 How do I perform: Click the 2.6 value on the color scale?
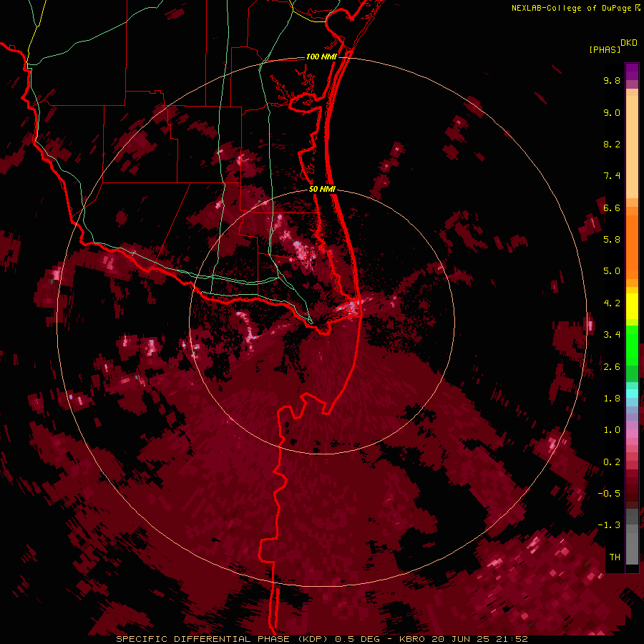(612, 367)
